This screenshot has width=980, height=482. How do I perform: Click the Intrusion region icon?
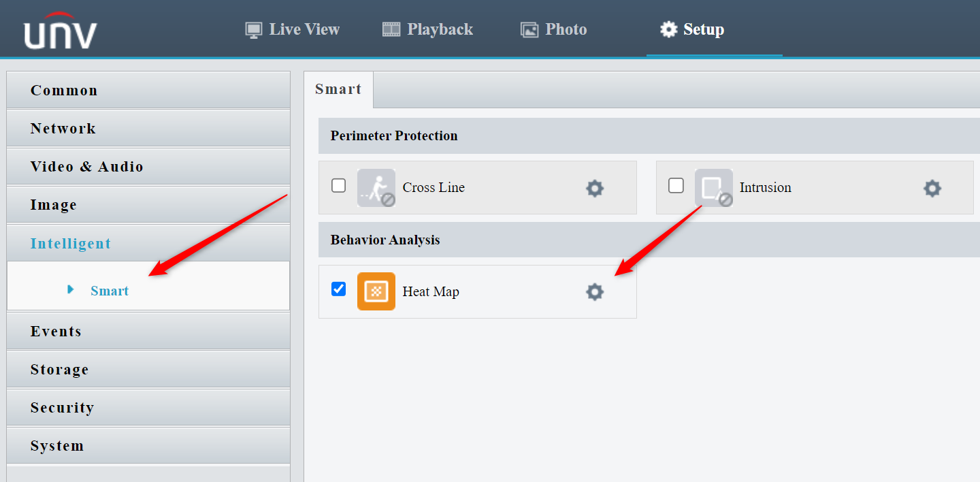(713, 188)
